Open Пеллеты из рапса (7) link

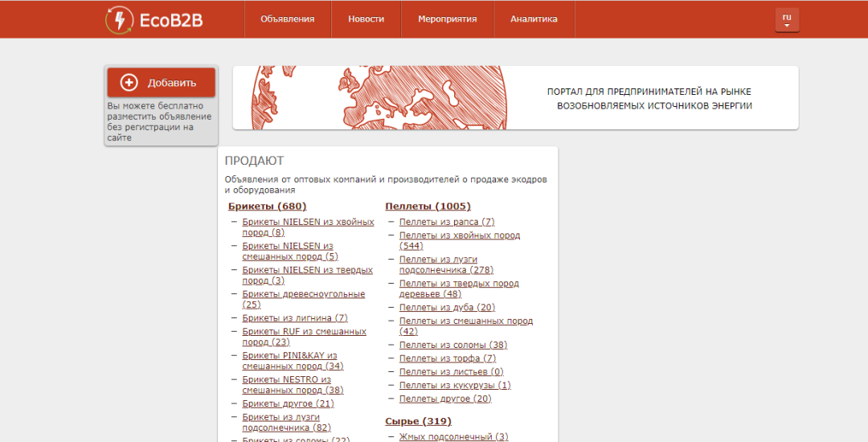click(x=447, y=222)
